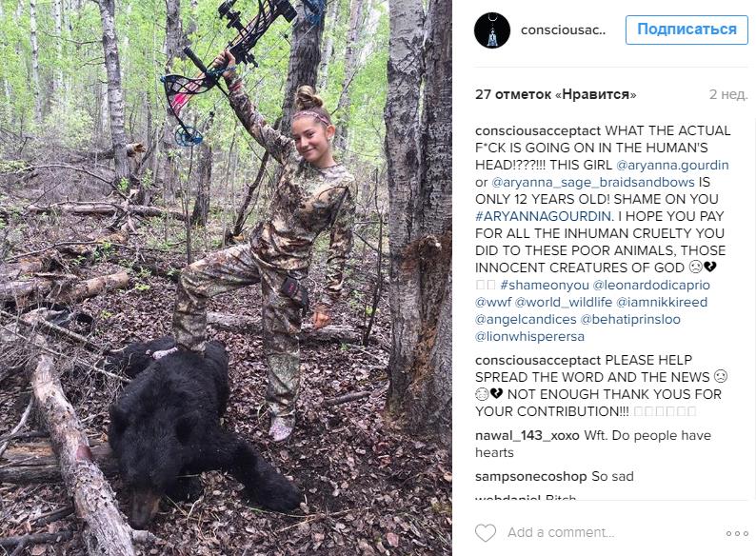Open the 27 отметок «Нравится» likes list
756x556 pixels.
[x=555, y=94]
